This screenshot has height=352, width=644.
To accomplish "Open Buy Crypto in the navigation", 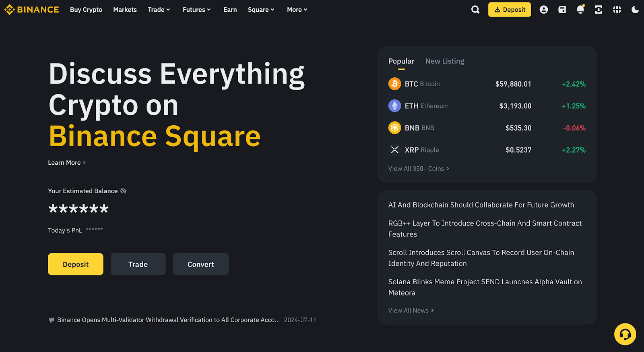I will pos(86,10).
